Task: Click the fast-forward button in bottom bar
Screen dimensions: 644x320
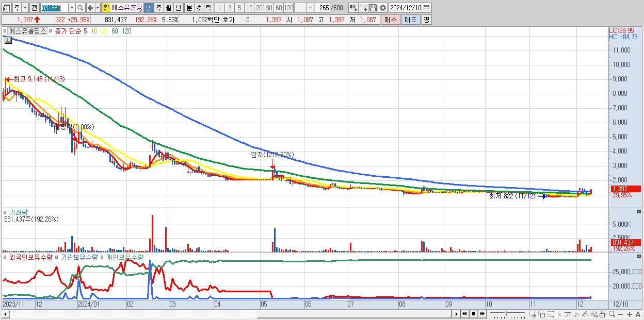Action: pyautogui.click(x=482, y=314)
